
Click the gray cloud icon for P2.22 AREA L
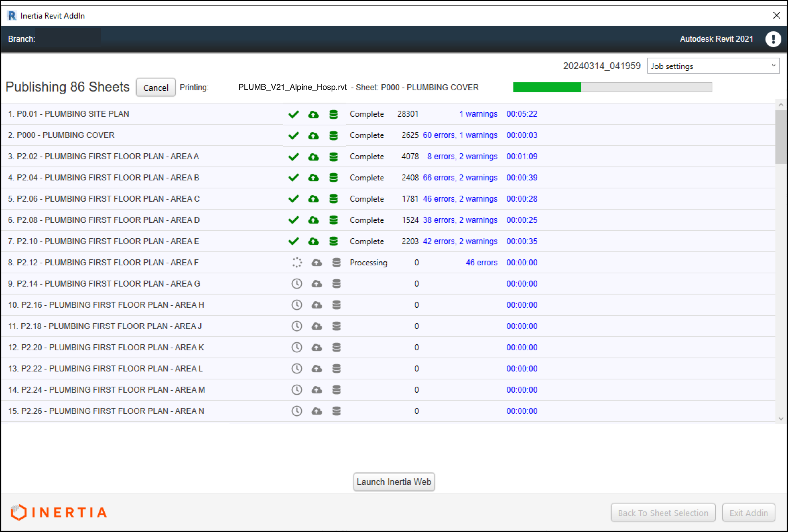coord(316,368)
